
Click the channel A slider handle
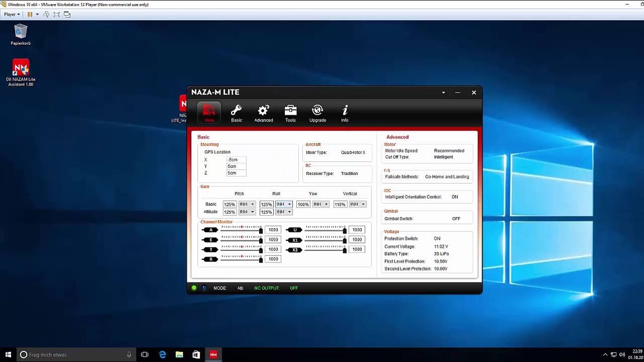pyautogui.click(x=261, y=230)
